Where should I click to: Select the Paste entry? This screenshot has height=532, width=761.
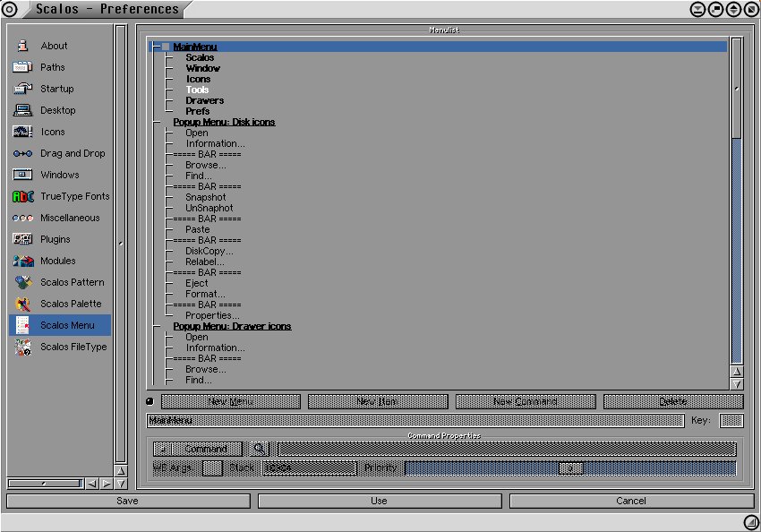pyautogui.click(x=198, y=229)
